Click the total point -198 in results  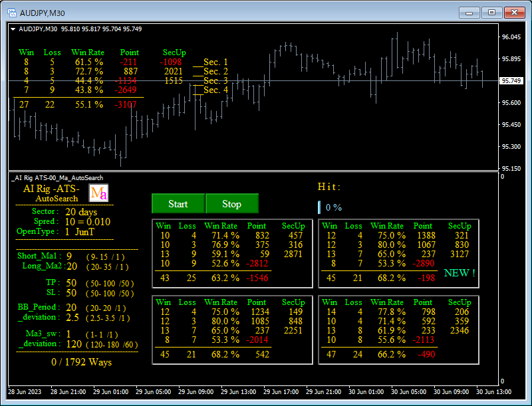[x=426, y=278]
